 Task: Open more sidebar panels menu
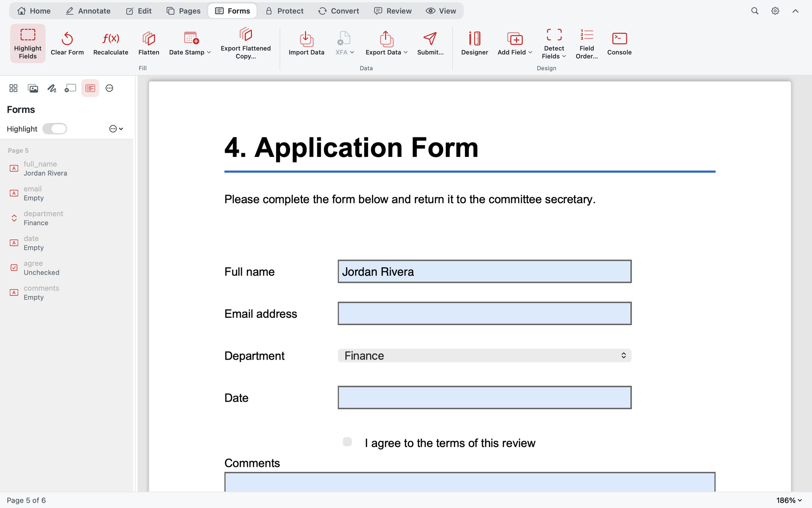pyautogui.click(x=109, y=88)
